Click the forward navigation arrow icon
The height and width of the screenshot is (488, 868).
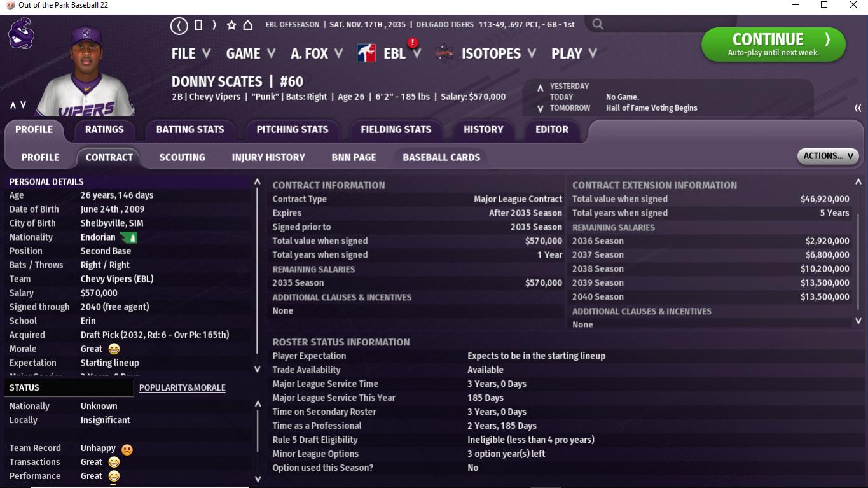tap(214, 25)
